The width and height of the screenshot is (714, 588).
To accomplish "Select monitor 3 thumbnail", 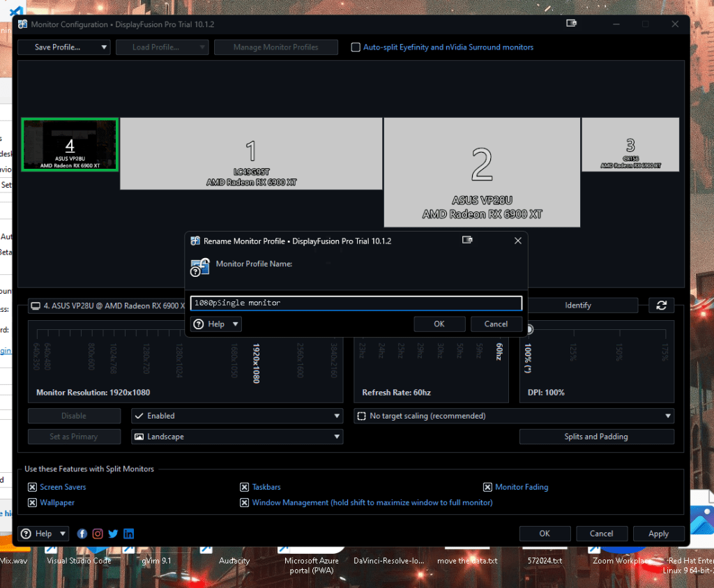I will (630, 145).
